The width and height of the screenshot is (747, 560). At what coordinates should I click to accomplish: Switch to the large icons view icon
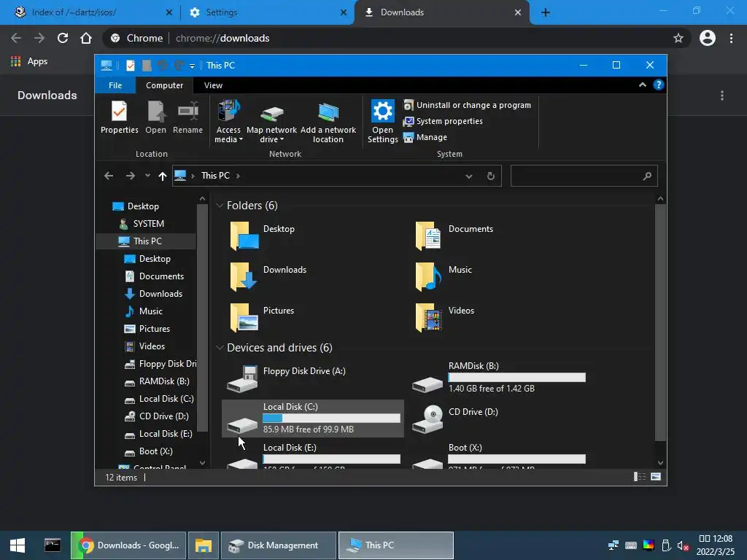656,477
